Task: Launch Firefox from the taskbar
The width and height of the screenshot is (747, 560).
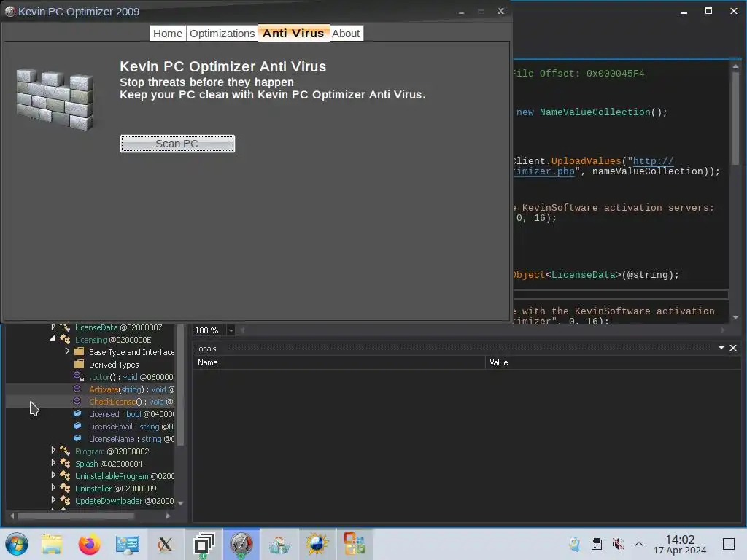Action: point(89,544)
